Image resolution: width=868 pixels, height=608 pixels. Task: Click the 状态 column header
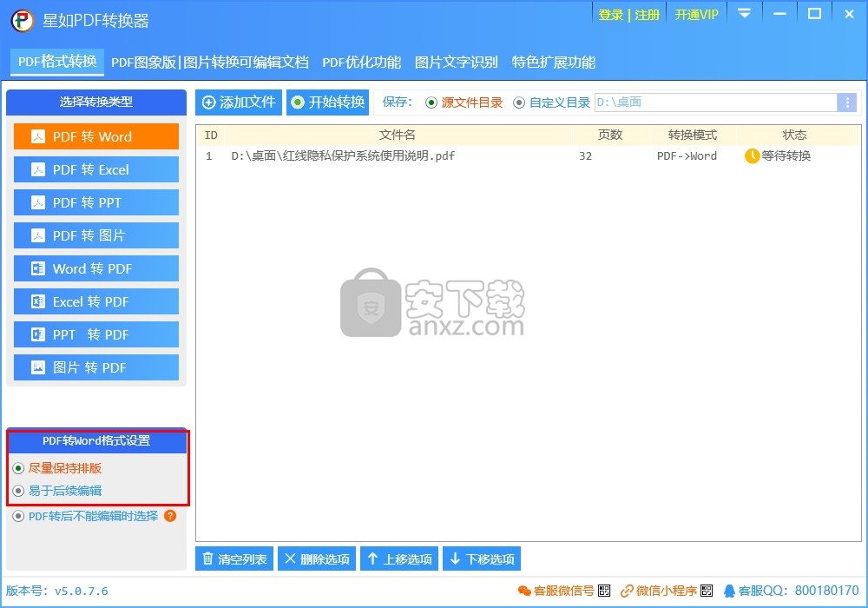point(795,135)
